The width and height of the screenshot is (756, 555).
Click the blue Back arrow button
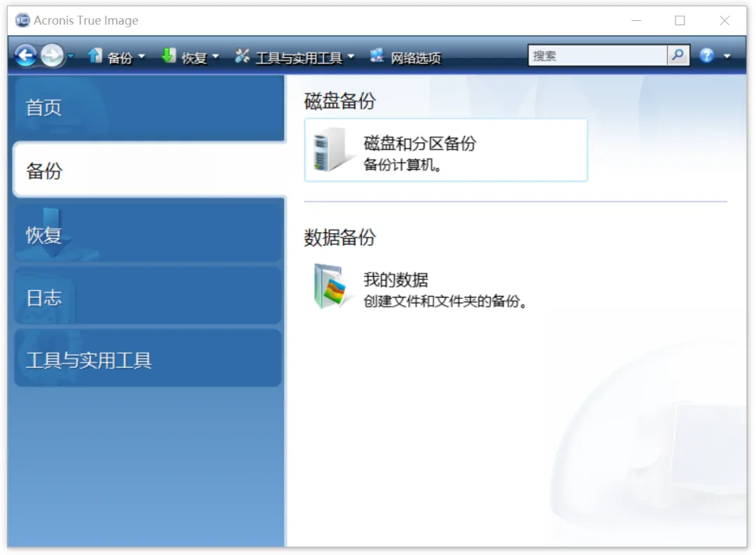tap(26, 55)
